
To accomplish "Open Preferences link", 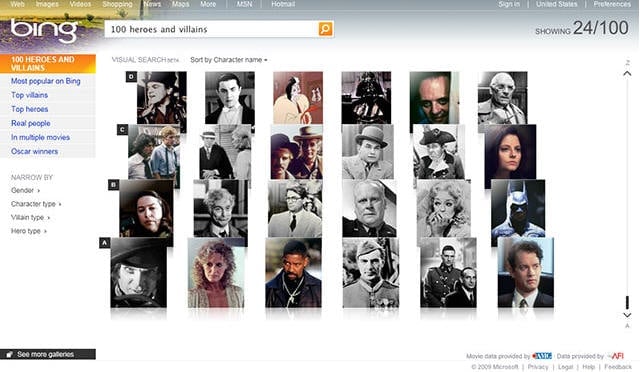I will tap(612, 4).
